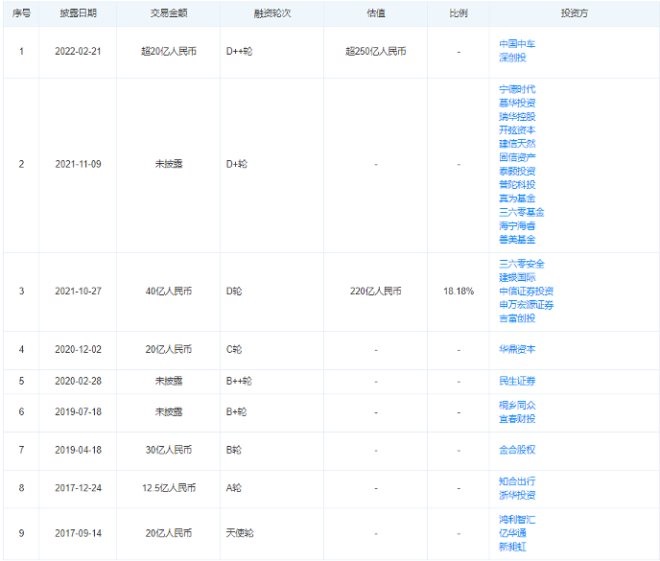This screenshot has height=561, width=660.
Task: Open the 民生证券 investor link
Action: [x=517, y=381]
